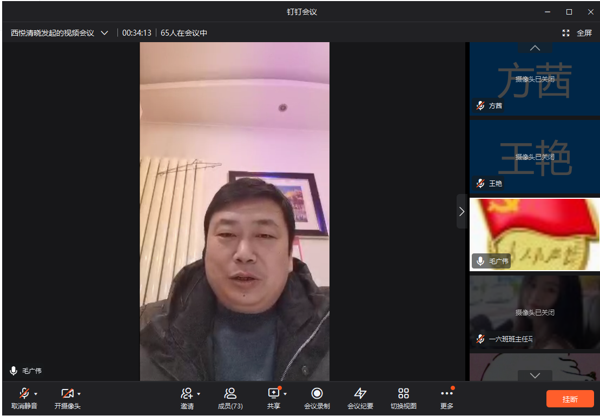Collapse the participant sidebar arrow
The image size is (600, 416).
461,211
